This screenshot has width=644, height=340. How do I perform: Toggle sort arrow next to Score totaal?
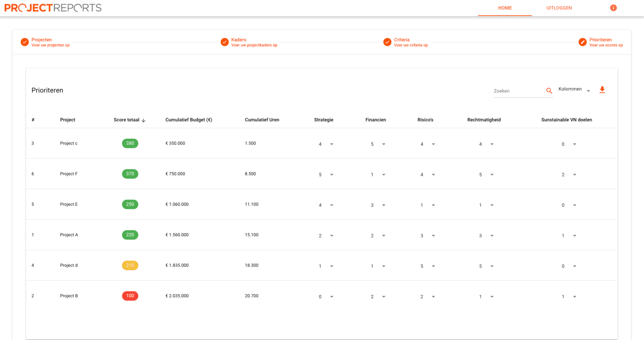[144, 120]
